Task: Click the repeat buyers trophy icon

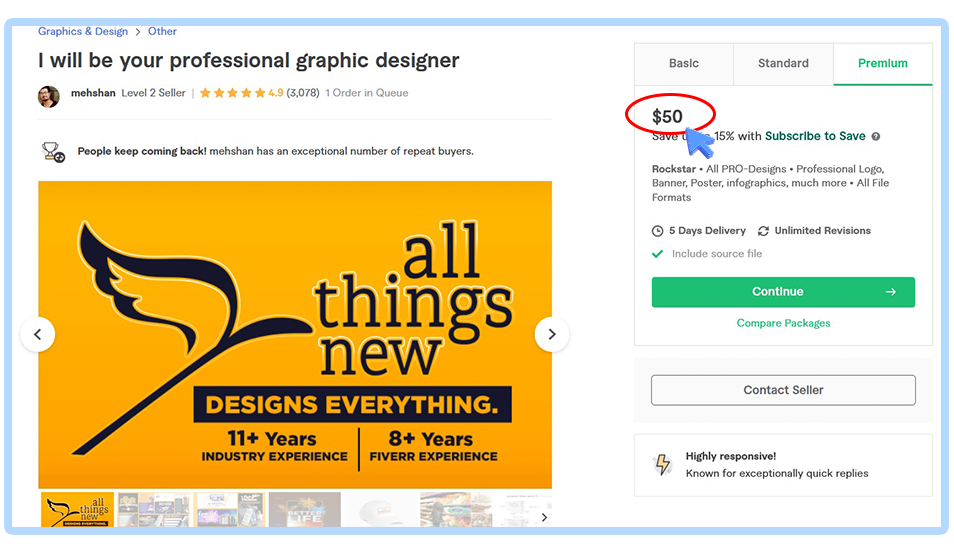Action: (53, 152)
